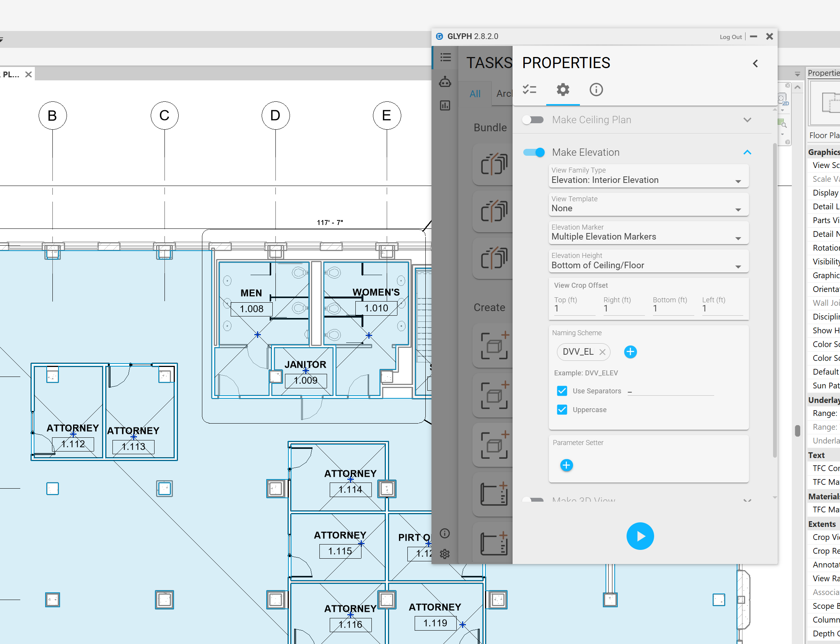Open the chart report icon in sidebar

point(445,105)
